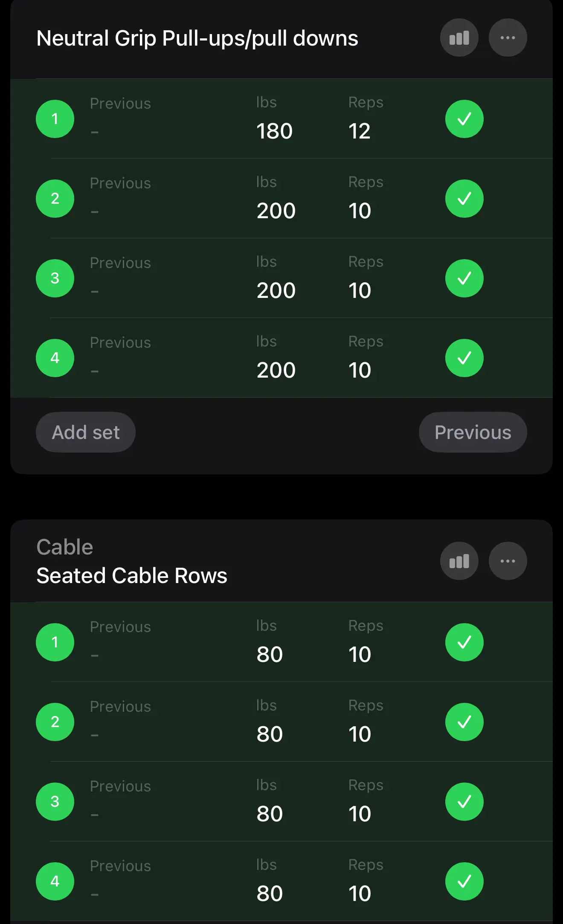Viewport: 563px width, 924px height.
Task: Open the Seated Cable Rows exercise title
Action: pos(132,575)
